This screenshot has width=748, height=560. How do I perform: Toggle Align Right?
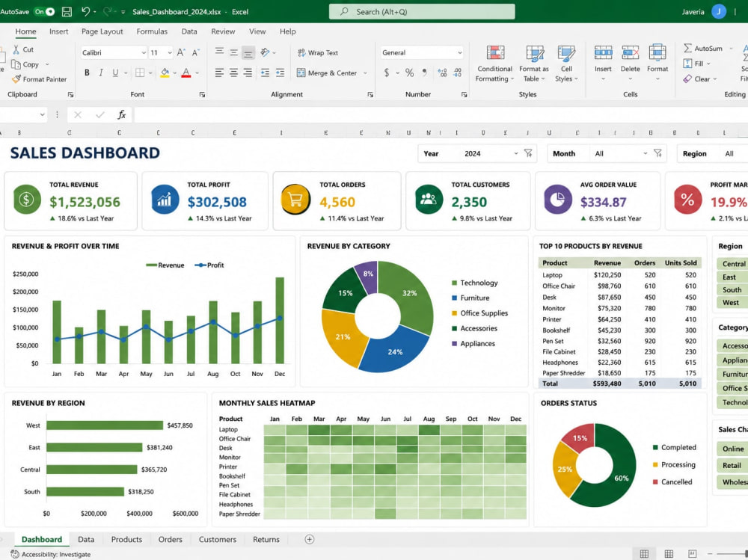click(248, 73)
